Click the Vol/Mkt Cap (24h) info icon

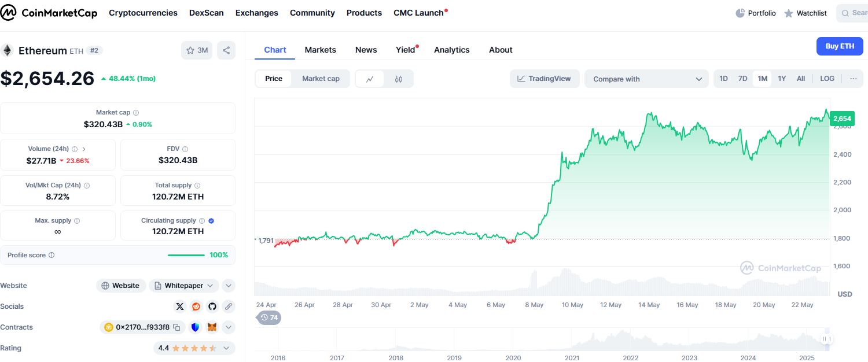[x=87, y=186]
